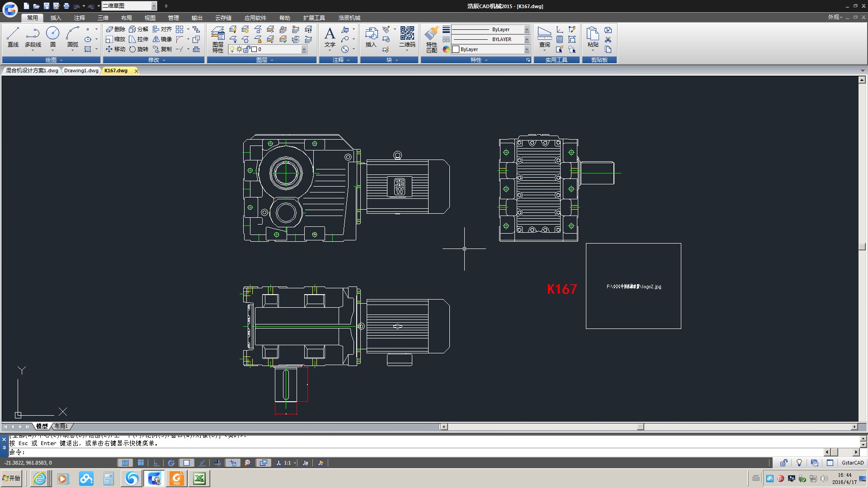Toggle grid display in status bar
Screen dimensions: 868x488
tap(141, 463)
